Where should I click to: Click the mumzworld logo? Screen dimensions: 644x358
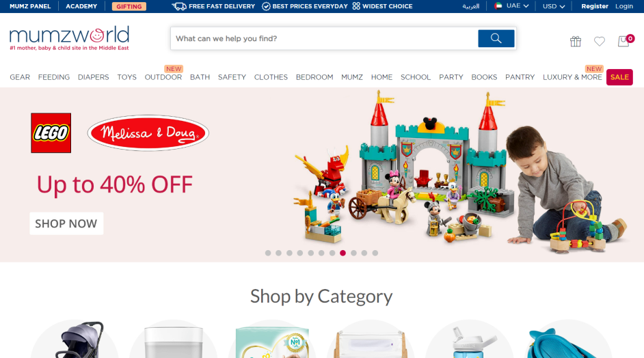coord(70,38)
